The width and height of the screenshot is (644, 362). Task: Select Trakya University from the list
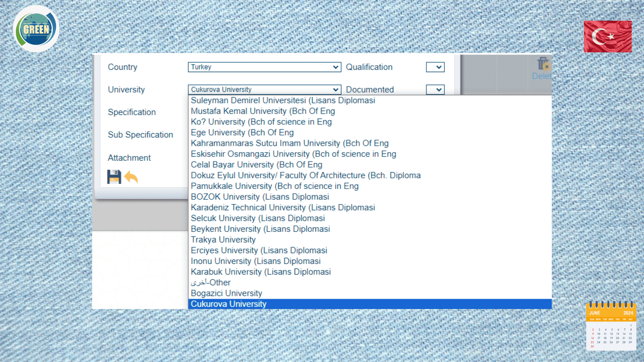pos(223,240)
